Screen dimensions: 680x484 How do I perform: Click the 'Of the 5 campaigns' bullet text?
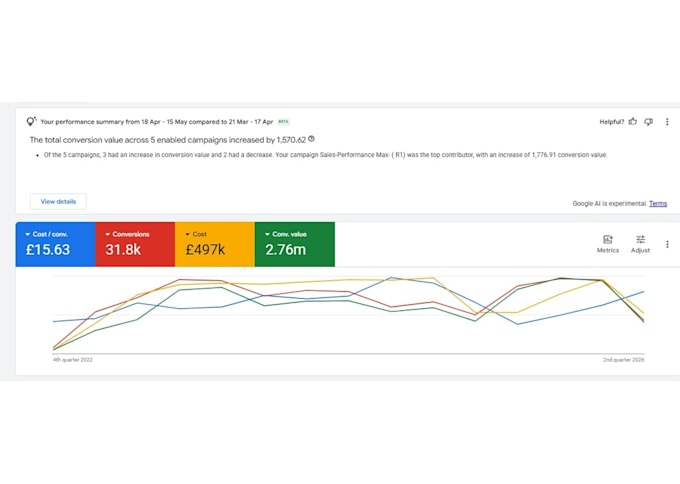(325, 155)
